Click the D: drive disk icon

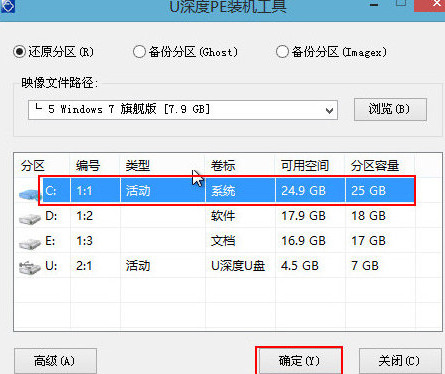[x=30, y=219]
